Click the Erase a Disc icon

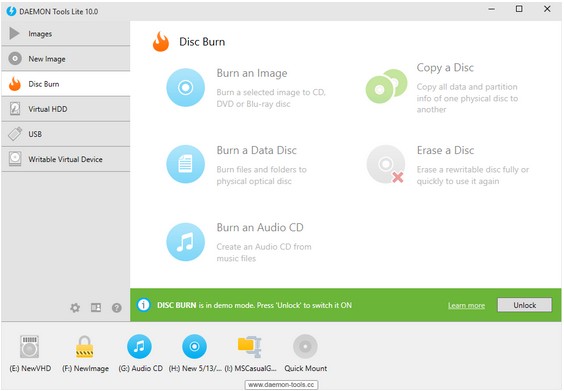[x=386, y=164]
